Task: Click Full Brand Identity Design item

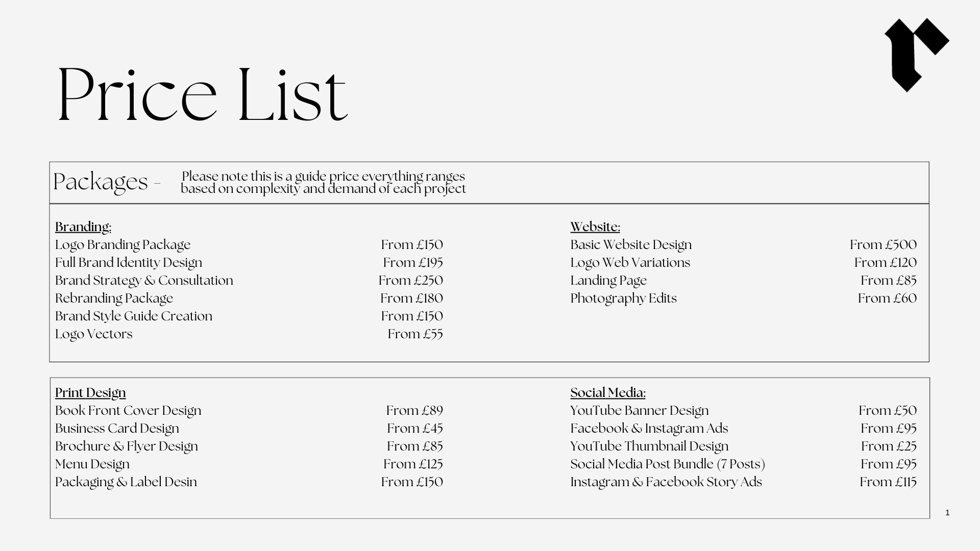Action: click(x=129, y=263)
